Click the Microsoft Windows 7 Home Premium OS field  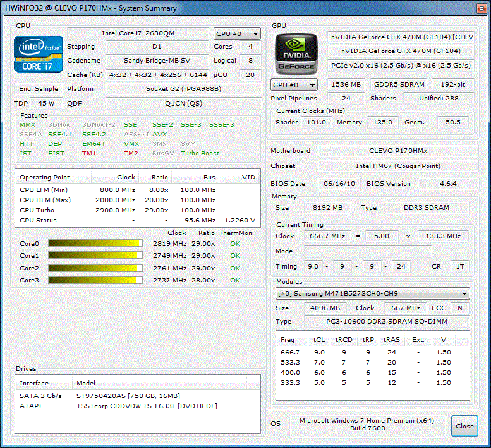pyautogui.click(x=367, y=425)
